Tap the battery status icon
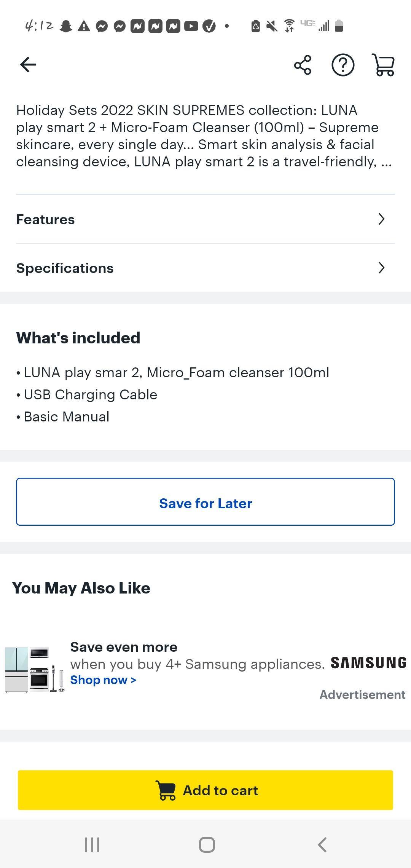The image size is (411, 868). click(x=339, y=26)
